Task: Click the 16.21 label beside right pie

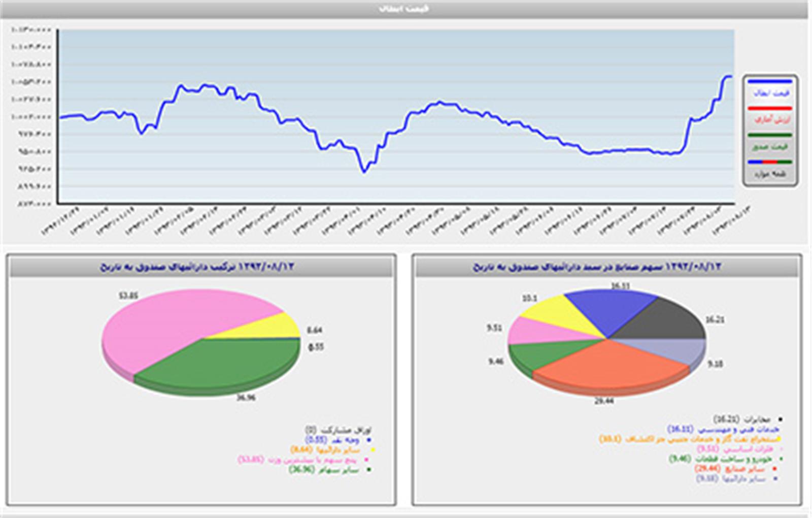Action: pyautogui.click(x=715, y=319)
